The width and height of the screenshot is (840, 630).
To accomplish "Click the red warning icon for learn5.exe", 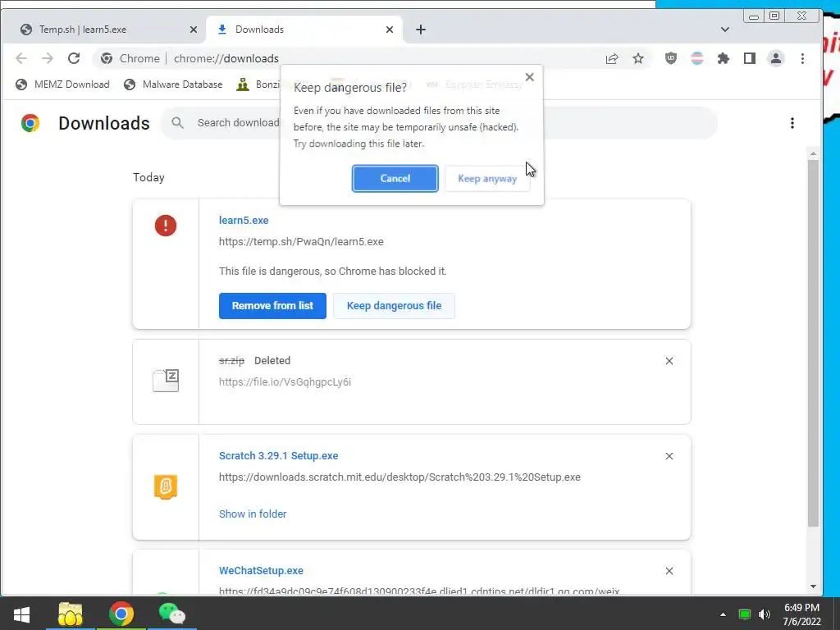I will (x=166, y=226).
